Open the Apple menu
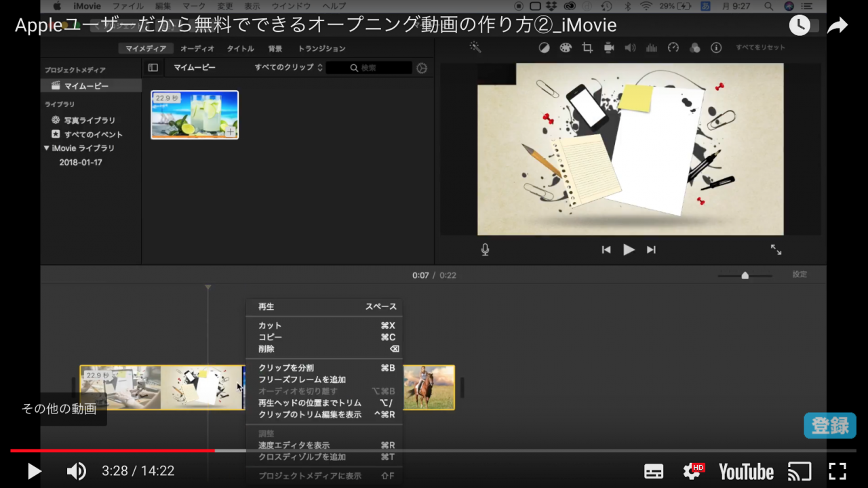This screenshot has height=488, width=868. pos(57,6)
